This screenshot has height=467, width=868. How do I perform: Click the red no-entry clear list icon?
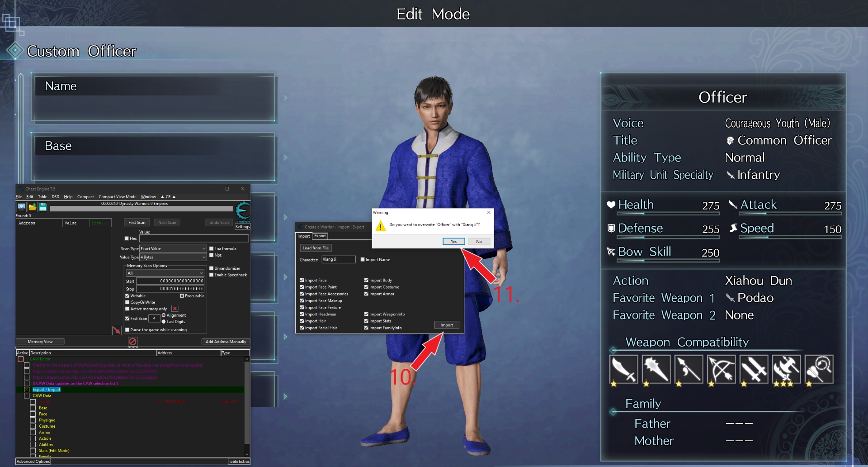coord(132,342)
